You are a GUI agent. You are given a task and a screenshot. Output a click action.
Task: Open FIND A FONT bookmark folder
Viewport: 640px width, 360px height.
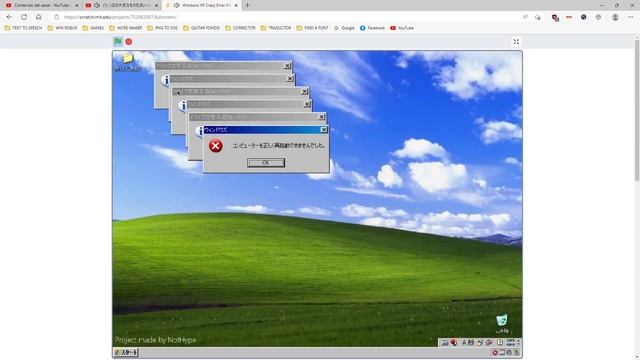(312, 28)
